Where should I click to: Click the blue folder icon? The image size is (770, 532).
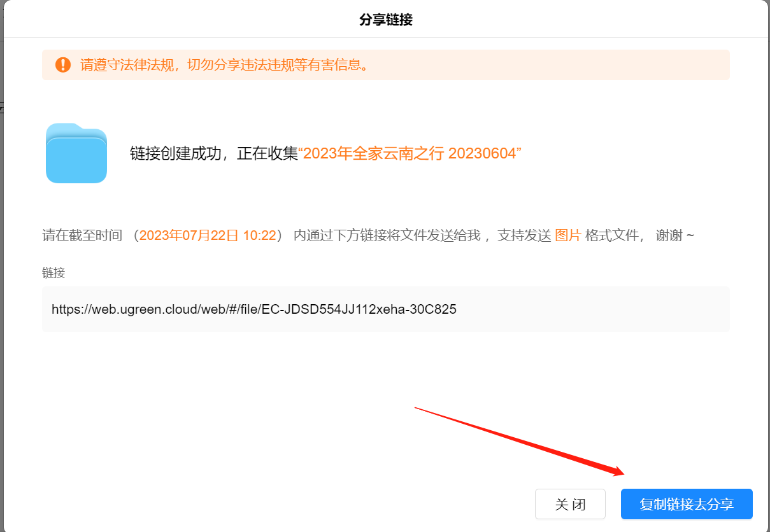pyautogui.click(x=76, y=153)
